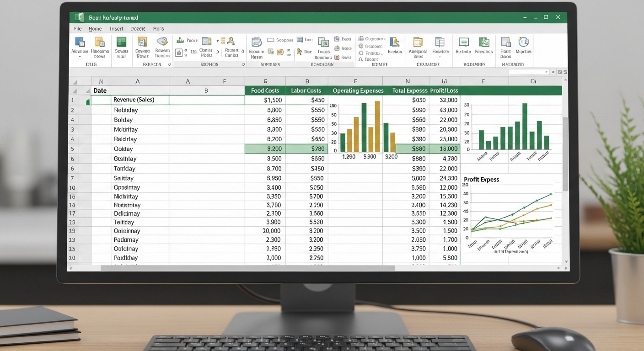Image resolution: width=644 pixels, height=351 pixels.
Task: Select the Food Costs header cell
Action: [x=265, y=90]
